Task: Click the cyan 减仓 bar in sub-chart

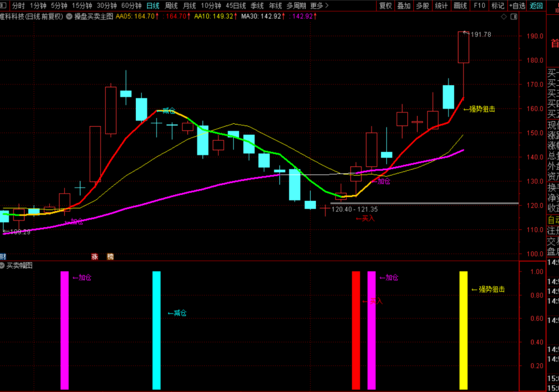Action: [x=157, y=330]
